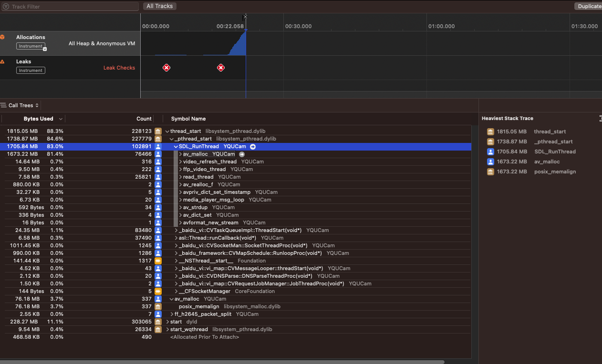Screen dimensions: 602x364
Task: Click the user icon for read_thread row
Action: pos(158,177)
